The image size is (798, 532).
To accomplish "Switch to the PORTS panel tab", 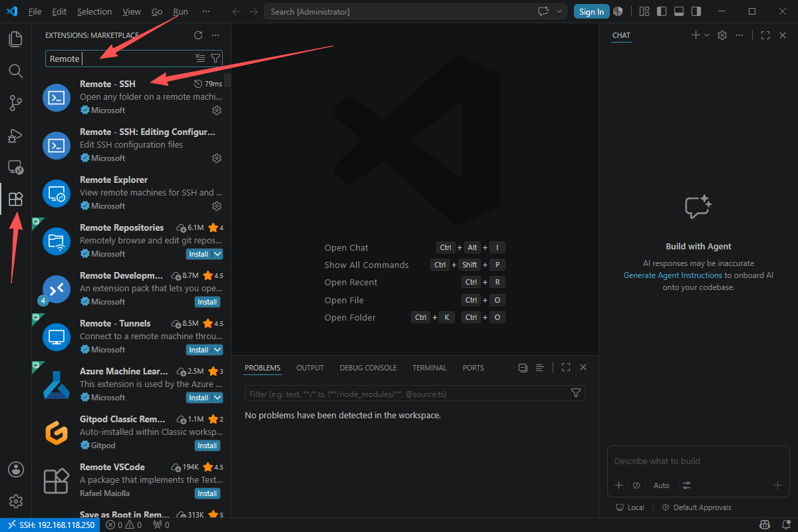I will tap(473, 368).
